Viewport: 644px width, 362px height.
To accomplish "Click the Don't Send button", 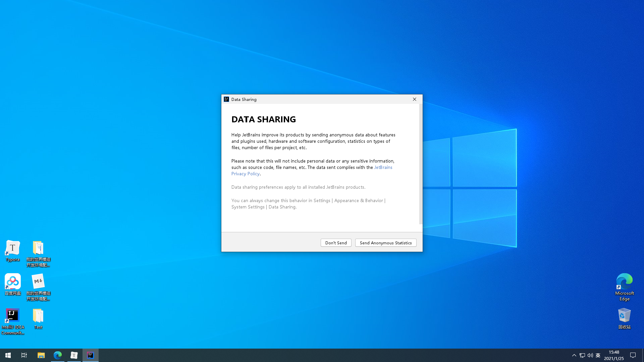I will 336,243.
